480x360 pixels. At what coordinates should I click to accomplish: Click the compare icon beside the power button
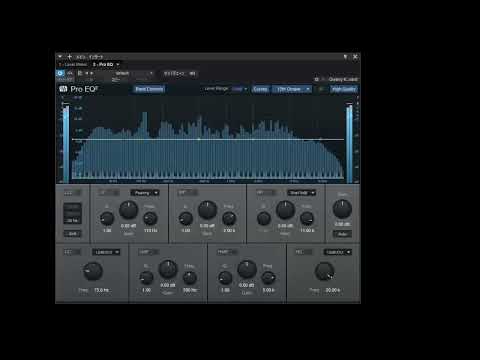pos(70,73)
